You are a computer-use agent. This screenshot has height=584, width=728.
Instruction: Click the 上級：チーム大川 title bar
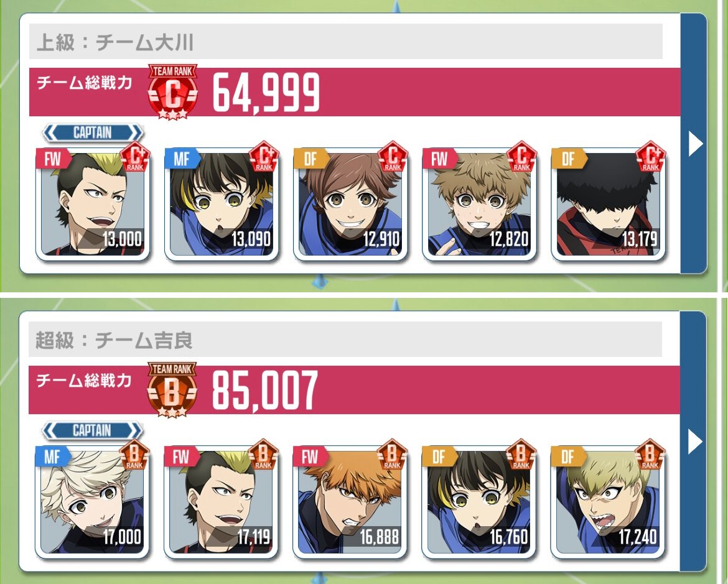coord(346,42)
